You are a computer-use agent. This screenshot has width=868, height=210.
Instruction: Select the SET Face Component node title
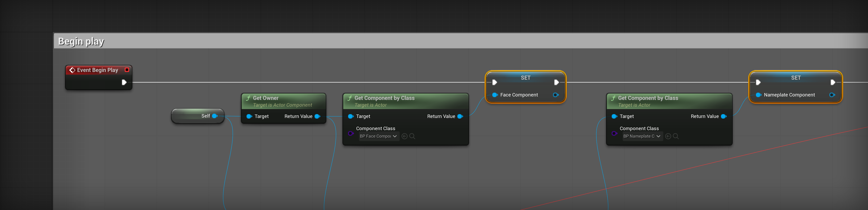[526, 78]
